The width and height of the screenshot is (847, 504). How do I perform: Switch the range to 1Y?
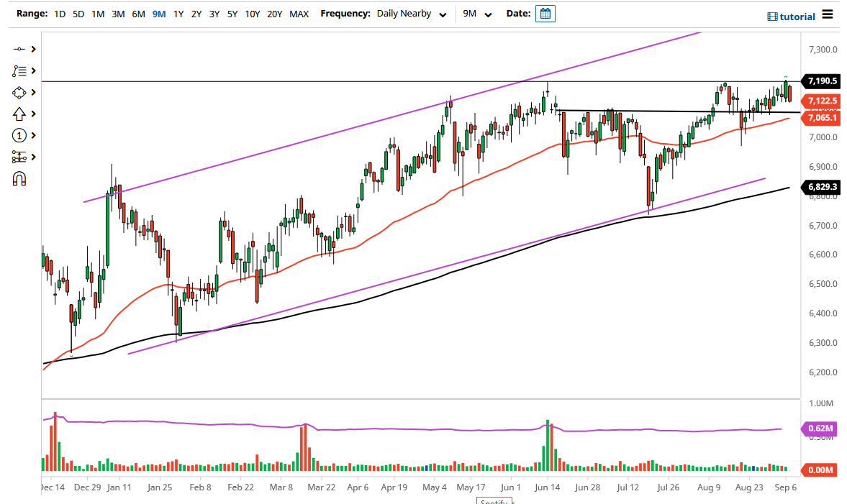pyautogui.click(x=178, y=13)
